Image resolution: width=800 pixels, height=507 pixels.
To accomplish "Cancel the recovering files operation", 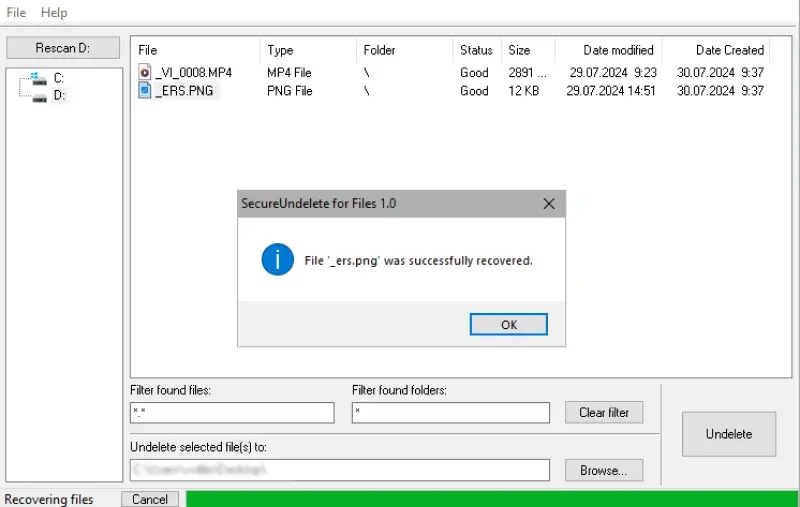I will pos(150,499).
